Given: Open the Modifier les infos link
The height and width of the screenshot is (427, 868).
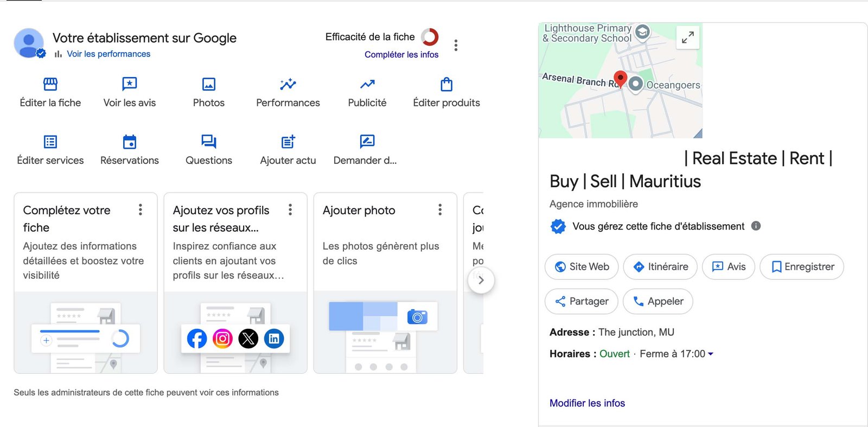Looking at the screenshot, I should (587, 403).
